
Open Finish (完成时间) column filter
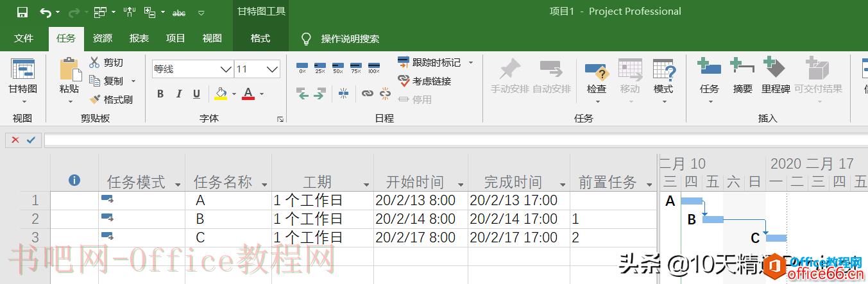point(563,185)
